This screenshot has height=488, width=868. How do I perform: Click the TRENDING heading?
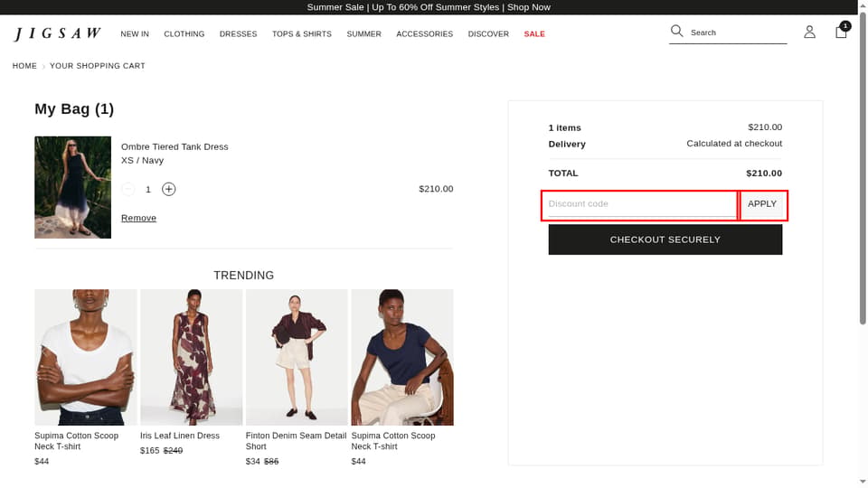pyautogui.click(x=243, y=276)
